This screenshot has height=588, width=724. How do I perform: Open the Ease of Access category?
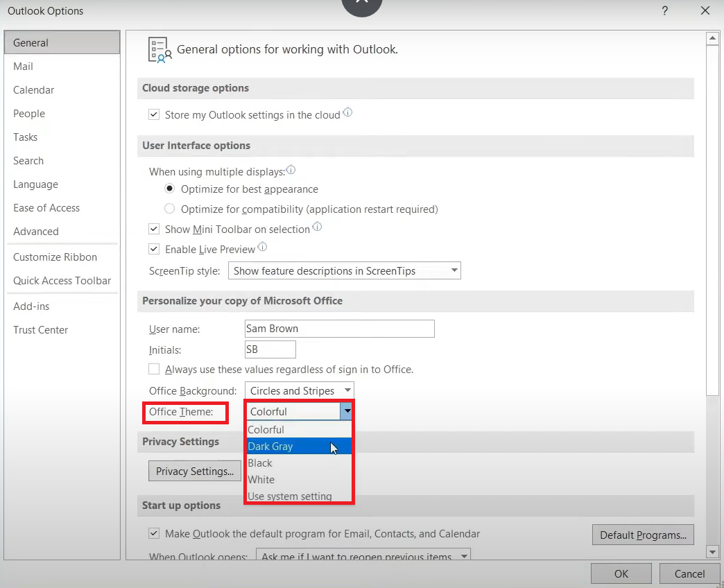62,208
